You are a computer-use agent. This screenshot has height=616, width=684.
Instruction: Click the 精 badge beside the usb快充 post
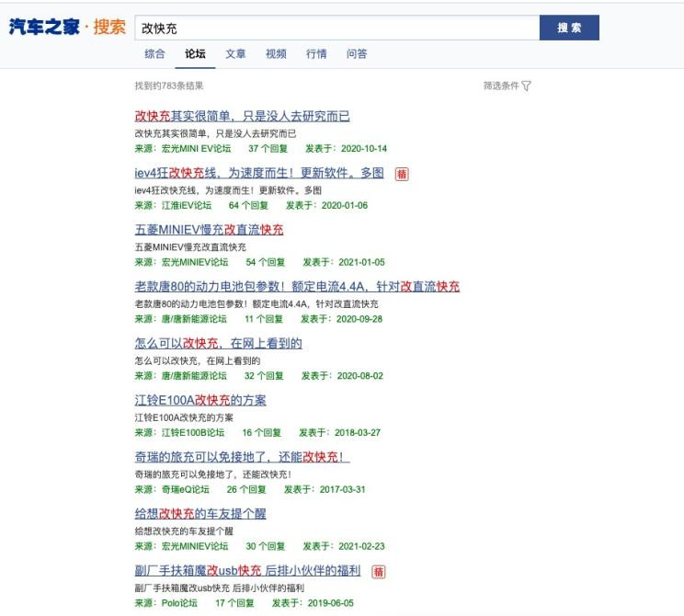pos(379,572)
